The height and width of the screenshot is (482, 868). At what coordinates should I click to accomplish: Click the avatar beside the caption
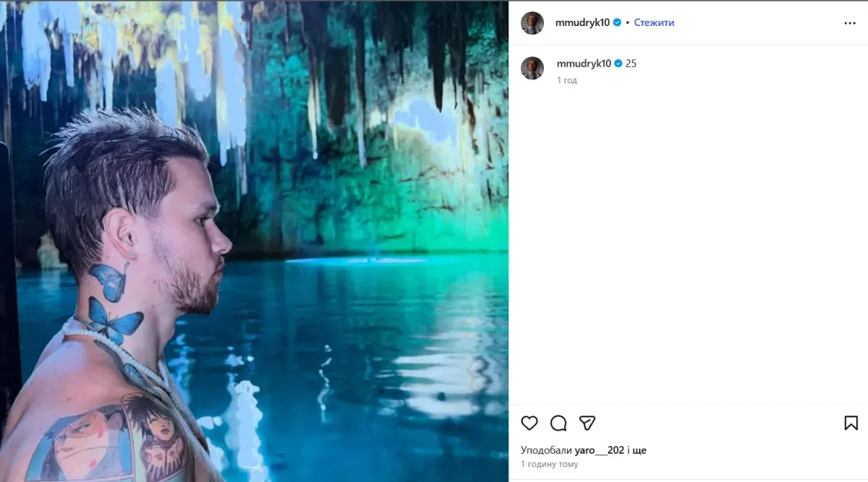(532, 68)
